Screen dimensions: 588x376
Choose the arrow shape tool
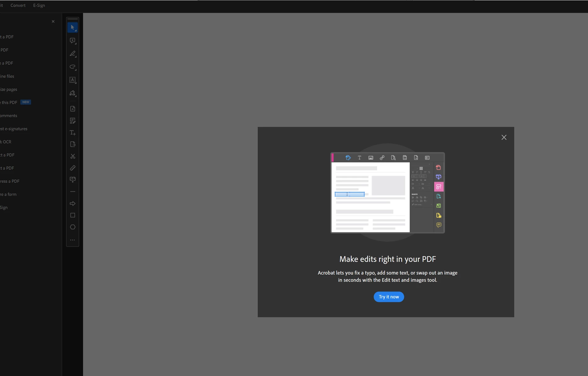(x=72, y=204)
